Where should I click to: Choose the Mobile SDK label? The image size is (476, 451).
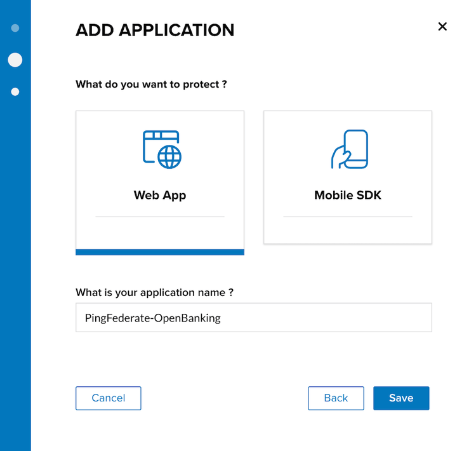click(x=348, y=195)
